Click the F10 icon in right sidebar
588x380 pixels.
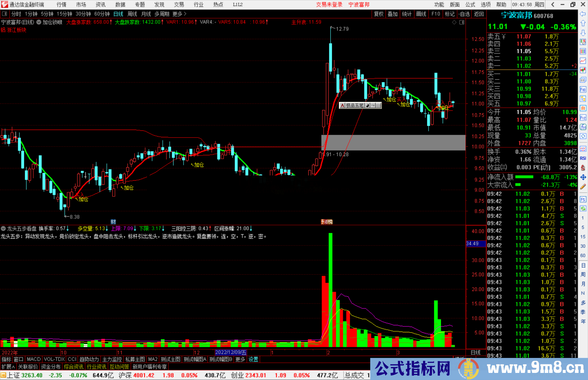click(583, 89)
